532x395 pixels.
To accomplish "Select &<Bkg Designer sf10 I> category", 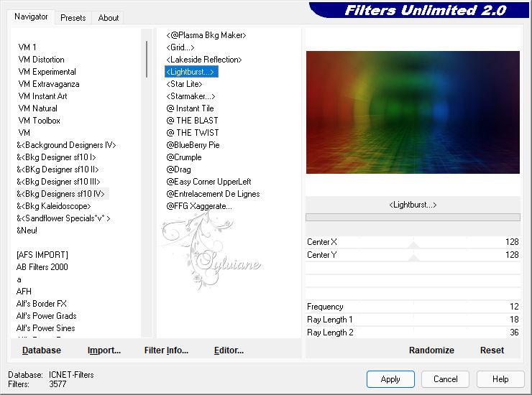I will tap(56, 157).
